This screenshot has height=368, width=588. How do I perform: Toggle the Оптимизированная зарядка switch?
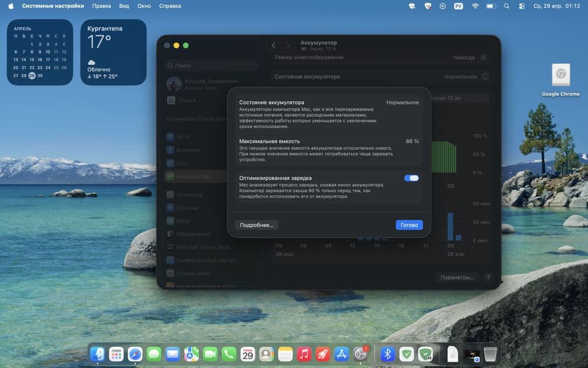point(412,178)
